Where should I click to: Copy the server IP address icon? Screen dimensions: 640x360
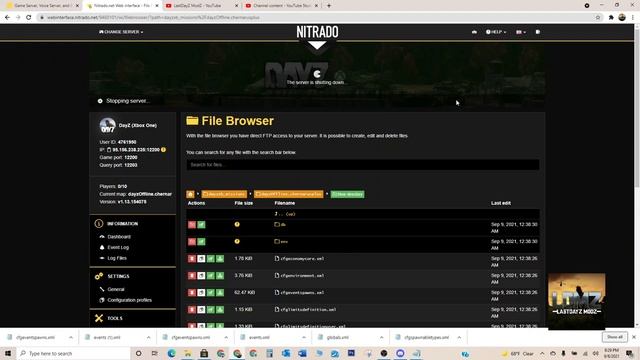pyautogui.click(x=109, y=150)
